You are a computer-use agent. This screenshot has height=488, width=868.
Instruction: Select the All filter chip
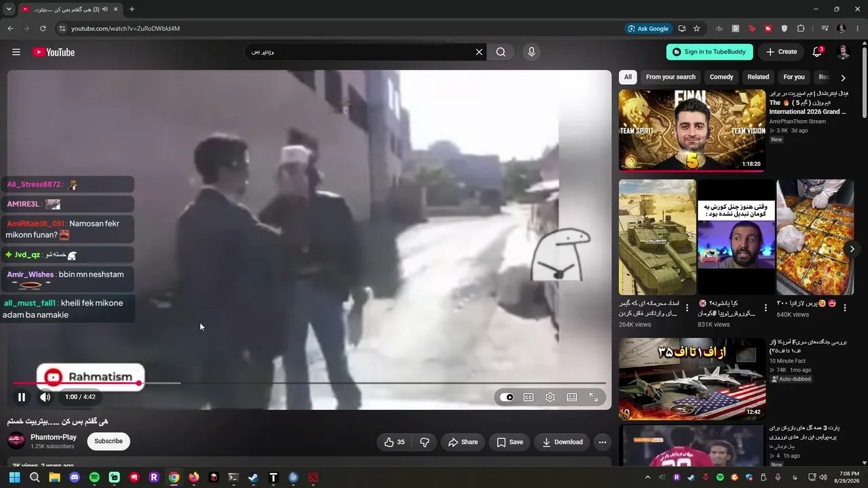coord(628,77)
